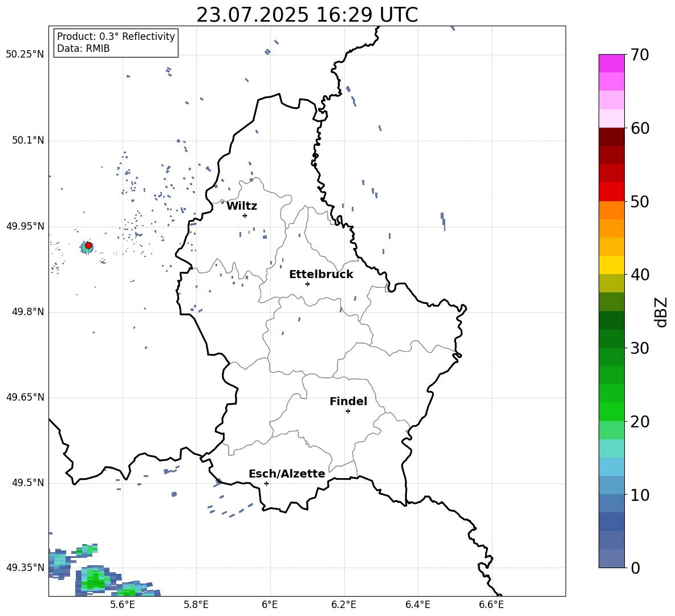
Task: Click the 70 colorbar tick label
Action: pos(640,55)
